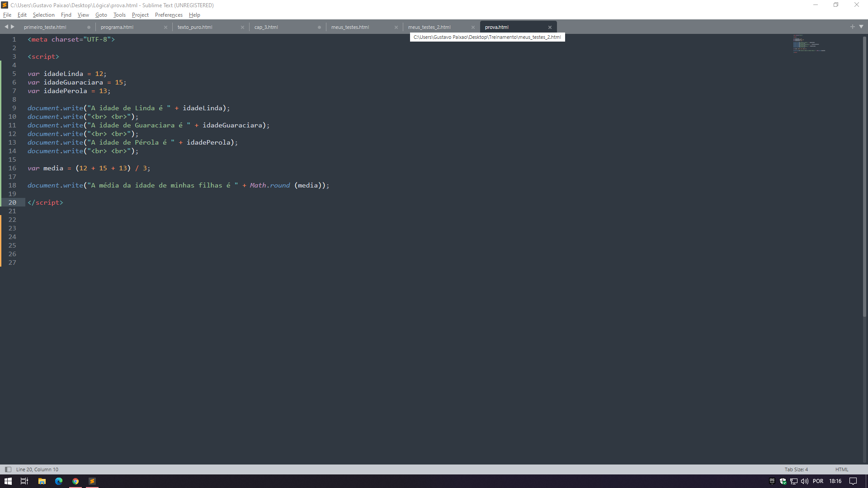Click the Sublime Text title bar icon
The height and width of the screenshot is (488, 868).
click(5, 5)
